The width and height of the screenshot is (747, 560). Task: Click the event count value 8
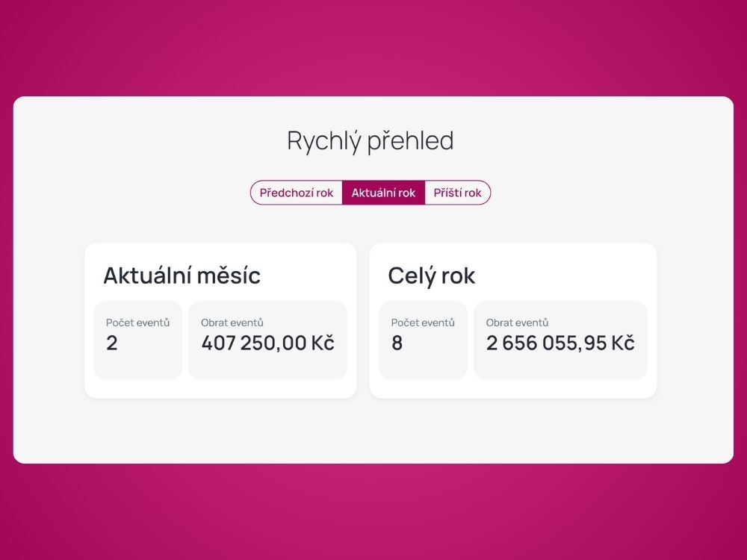[397, 343]
